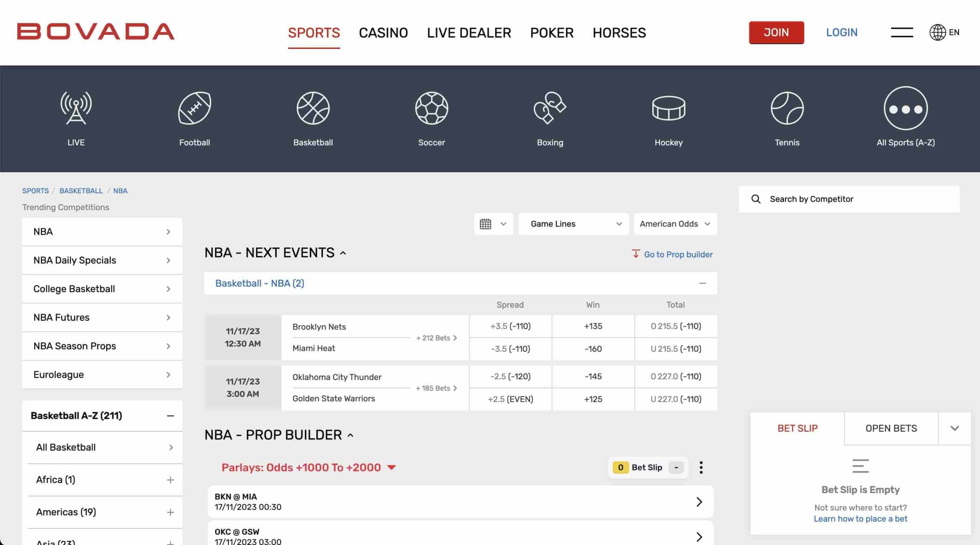980x545 pixels.
Task: Open the calendar date filter
Action: pyautogui.click(x=493, y=224)
